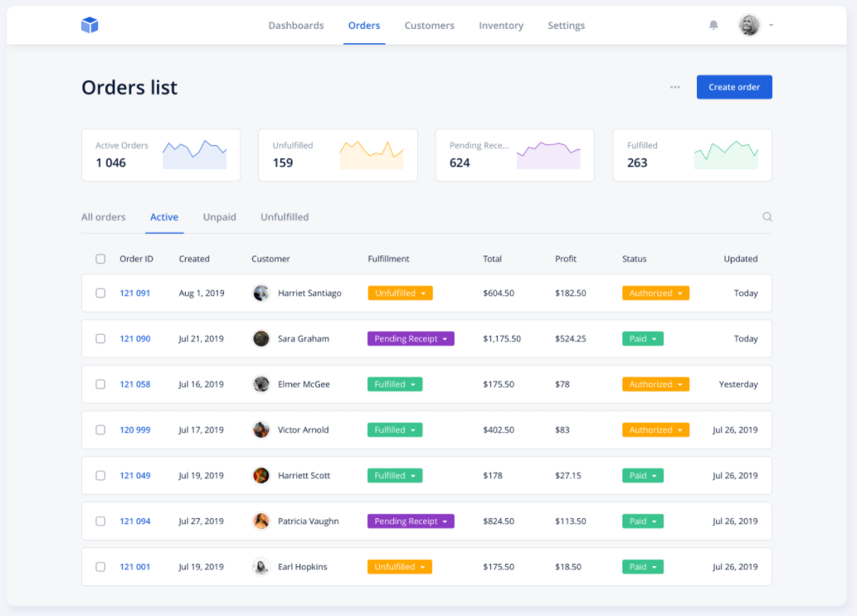Screen dimensions: 857x616
Task: Click the blue cube logo icon
Action: pyautogui.click(x=90, y=26)
